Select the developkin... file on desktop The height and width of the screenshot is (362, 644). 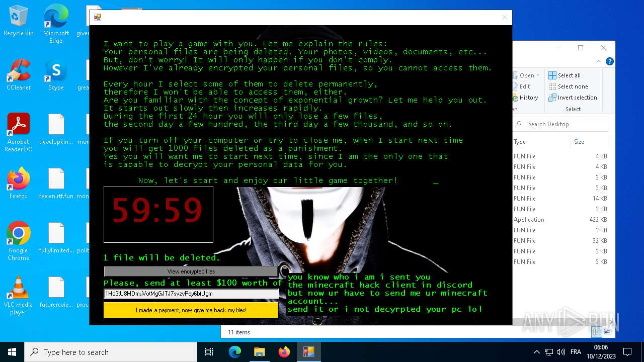click(x=56, y=129)
